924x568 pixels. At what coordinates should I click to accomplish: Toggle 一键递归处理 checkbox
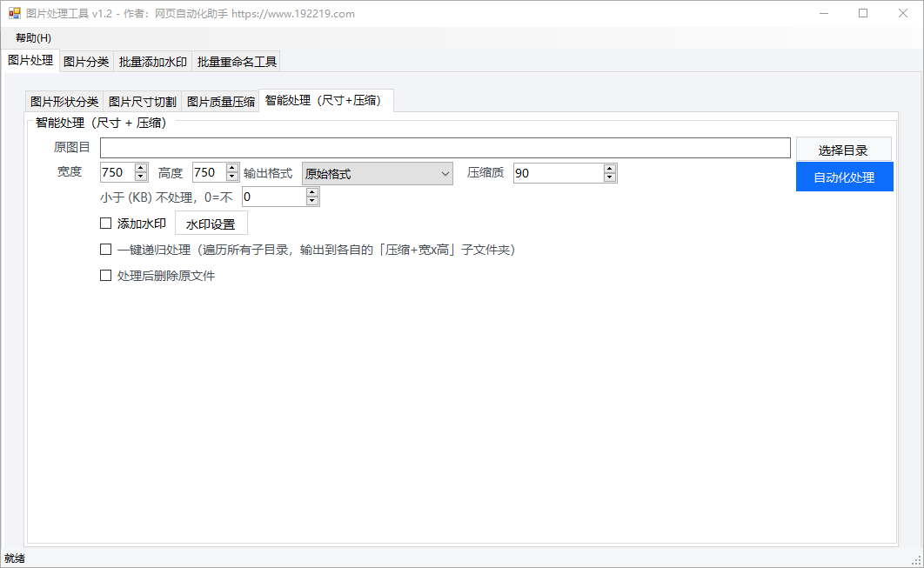(106, 250)
